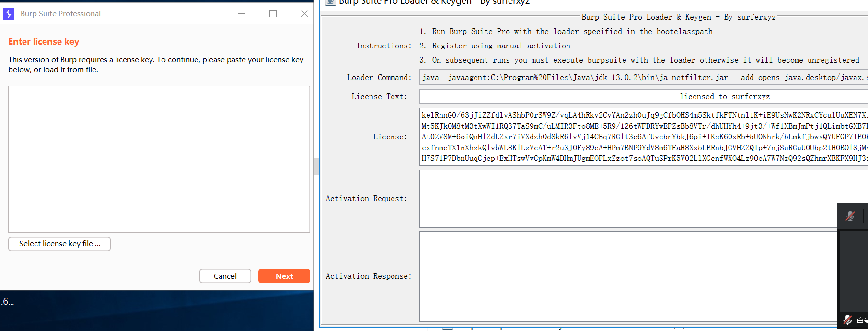
Task: Cancel the license key dialog
Action: point(225,276)
